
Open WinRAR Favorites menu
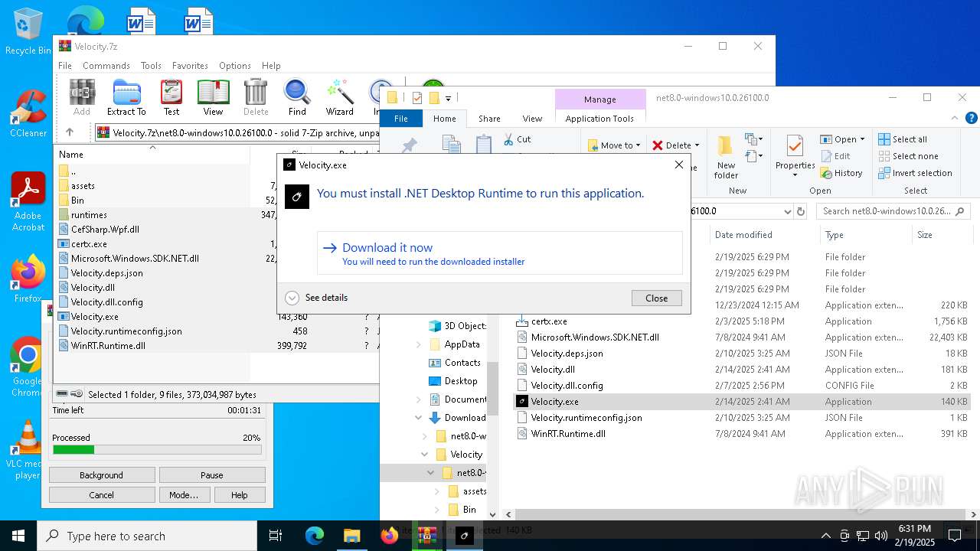(190, 66)
